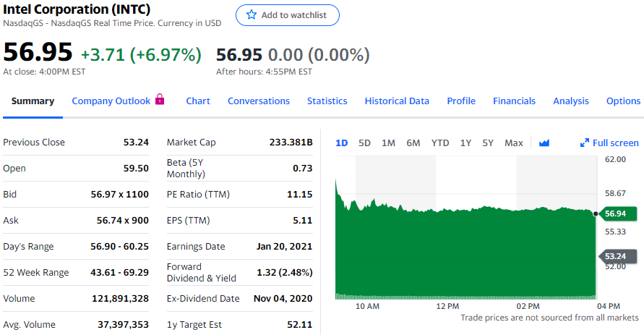
Task: Show the Max chart range
Action: (514, 143)
